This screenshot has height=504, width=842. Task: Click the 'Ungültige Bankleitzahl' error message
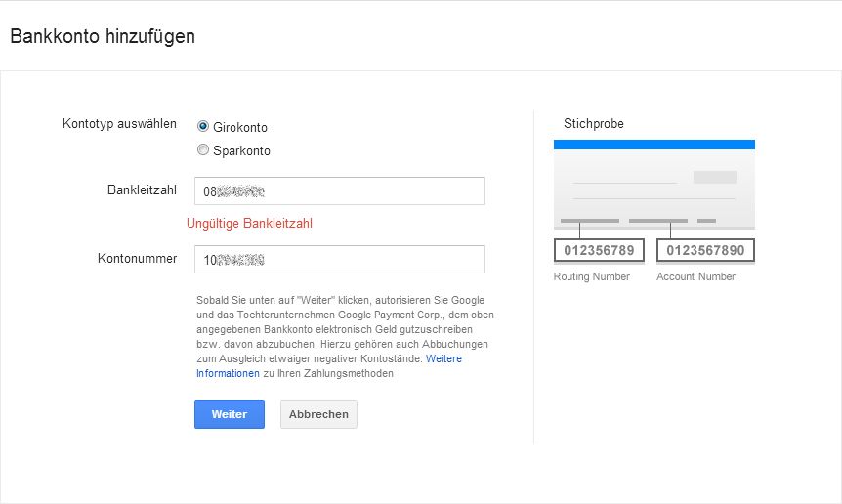(x=249, y=224)
